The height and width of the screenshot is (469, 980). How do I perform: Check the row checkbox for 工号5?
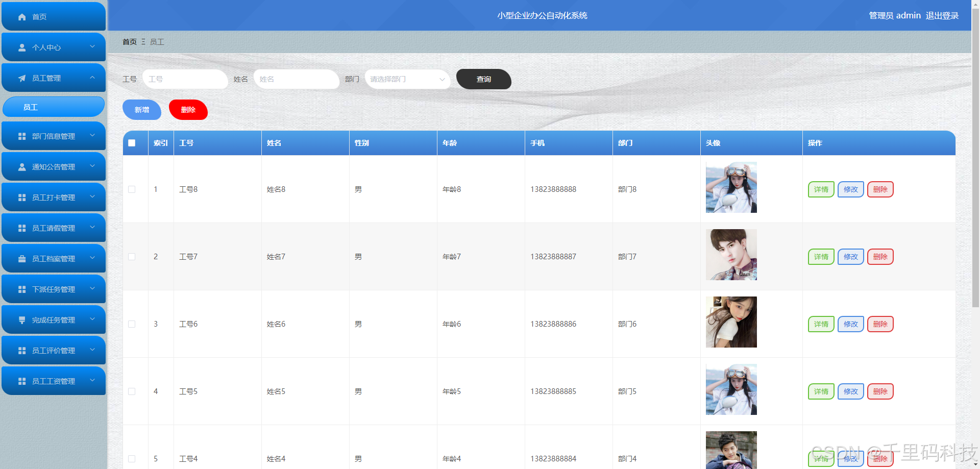(x=132, y=391)
